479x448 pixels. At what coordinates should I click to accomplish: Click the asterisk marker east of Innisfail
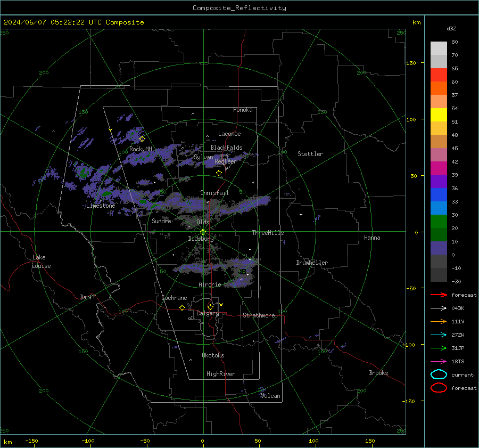tap(253, 183)
